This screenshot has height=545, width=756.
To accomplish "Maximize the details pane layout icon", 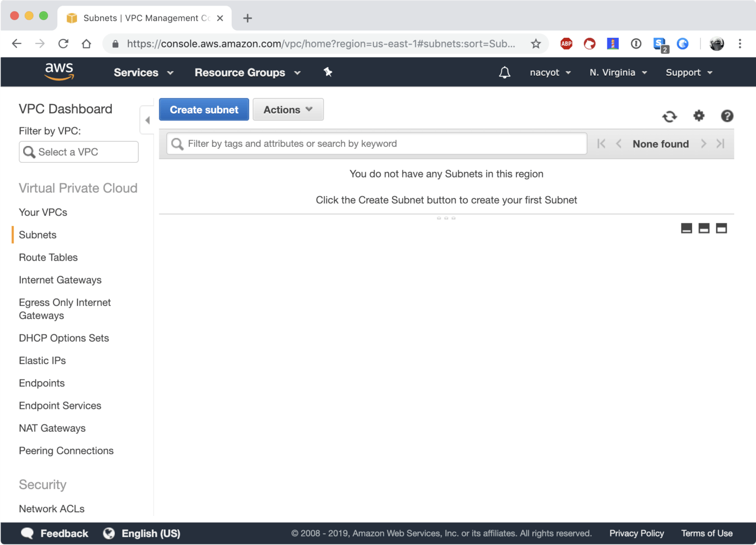I will point(722,228).
